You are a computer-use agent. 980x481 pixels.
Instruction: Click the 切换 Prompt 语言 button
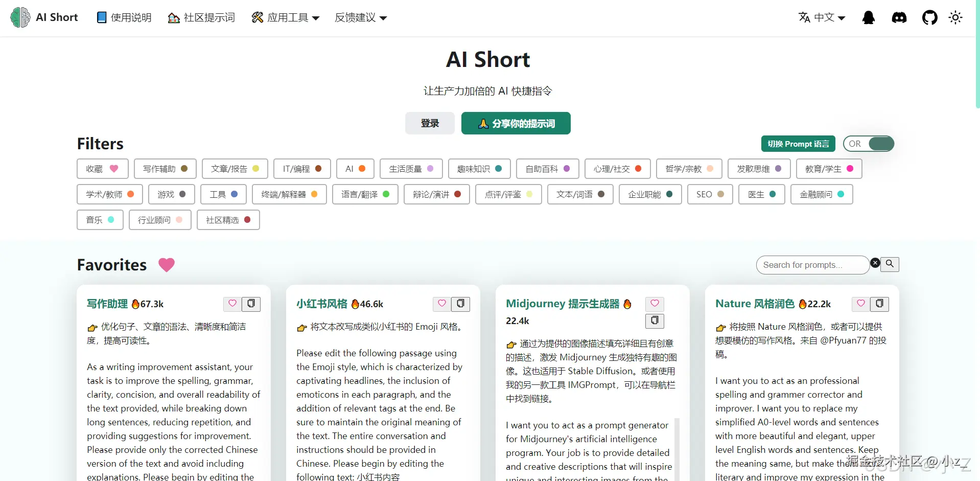(x=798, y=144)
